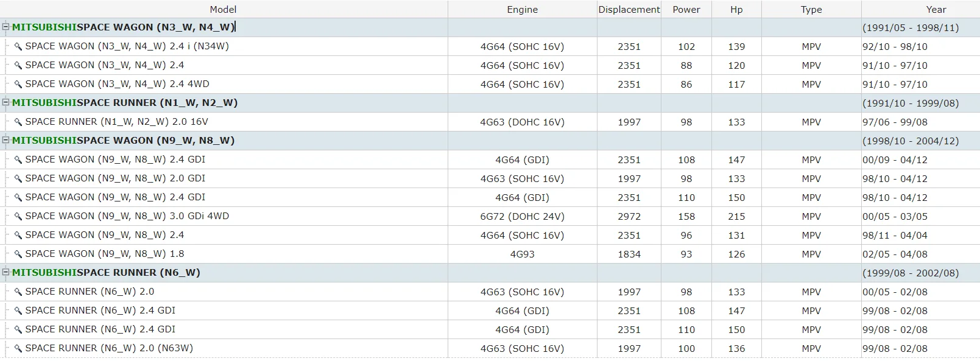The height and width of the screenshot is (361, 980).
Task: Sort by the Engine column header
Action: tap(523, 9)
